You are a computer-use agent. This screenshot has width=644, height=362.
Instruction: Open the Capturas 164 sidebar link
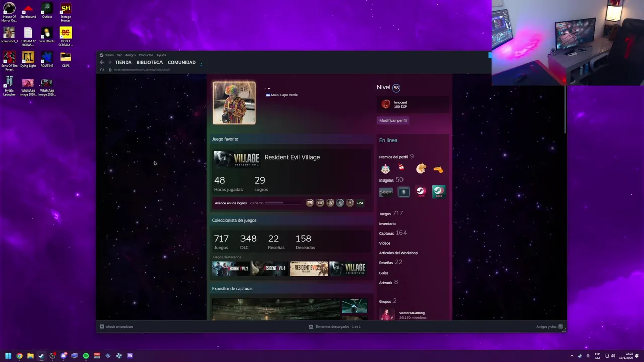[x=393, y=233]
